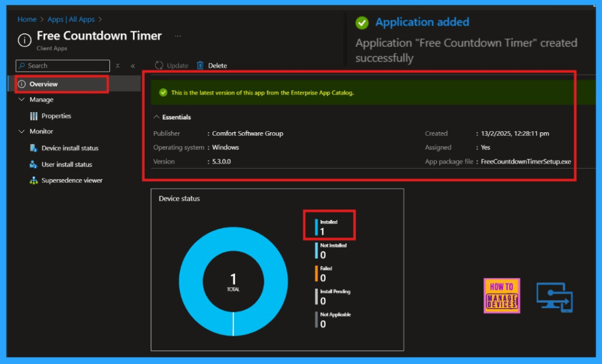Clear the search with the X icon

pos(118,66)
